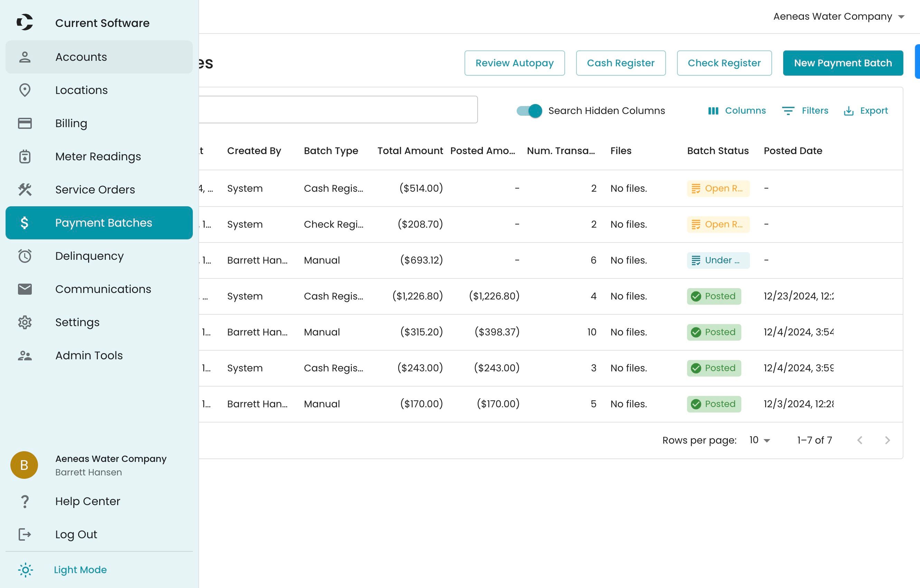Click the Delinquency alarm clock icon

[x=25, y=256]
